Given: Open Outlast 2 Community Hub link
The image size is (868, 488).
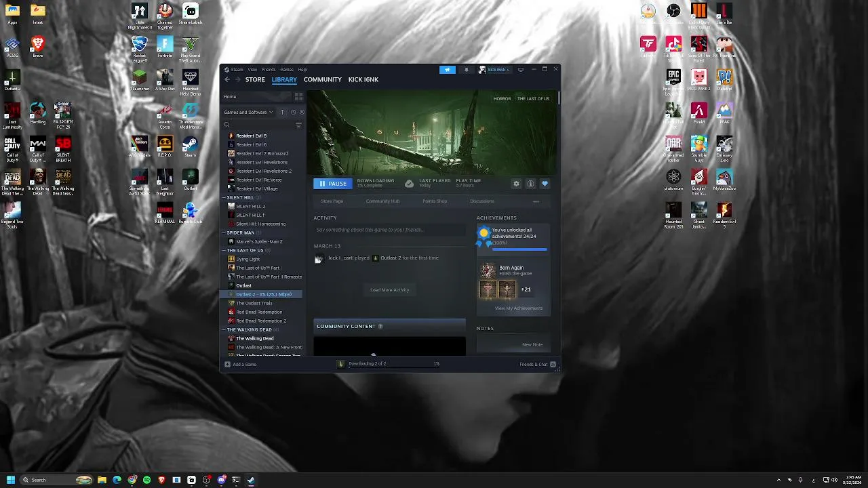Looking at the screenshot, I should pyautogui.click(x=382, y=201).
